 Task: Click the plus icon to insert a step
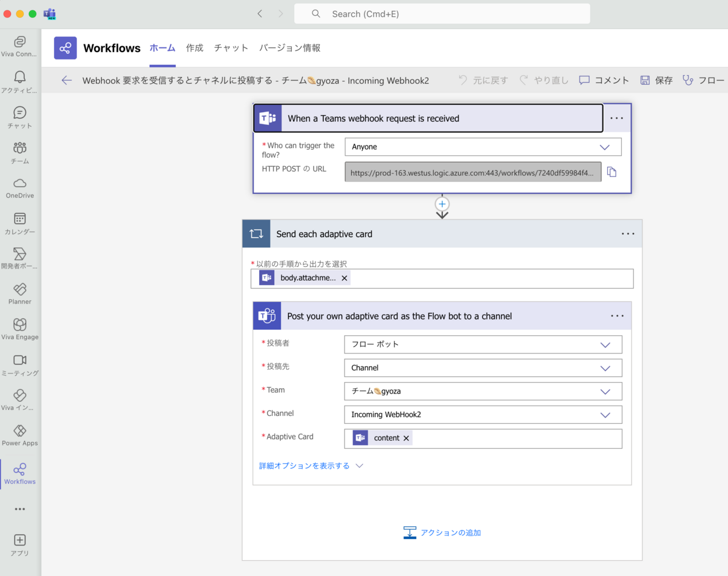tap(442, 204)
